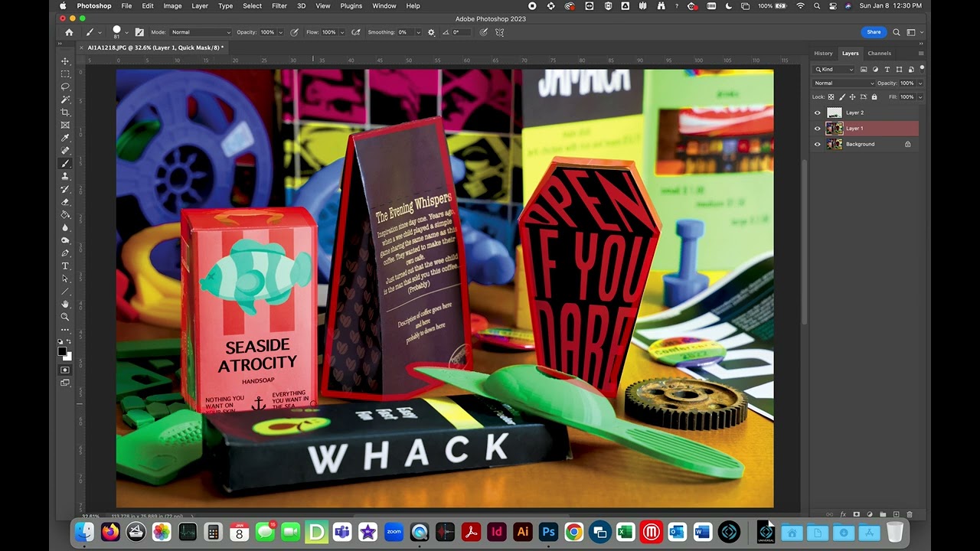Viewport: 980px width, 551px height.
Task: Toggle the brush settings panel icon
Action: [x=139, y=32]
